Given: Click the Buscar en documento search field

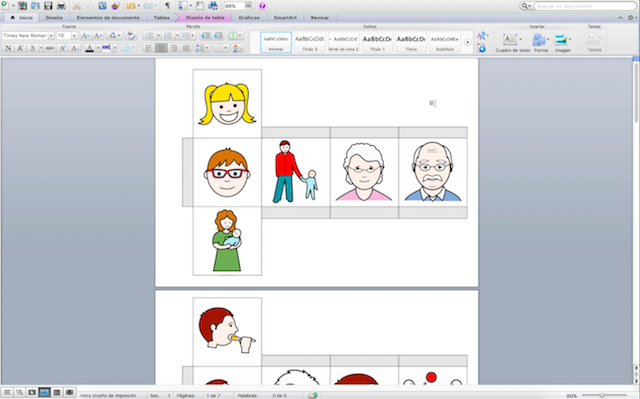Looking at the screenshot, I should click(584, 6).
